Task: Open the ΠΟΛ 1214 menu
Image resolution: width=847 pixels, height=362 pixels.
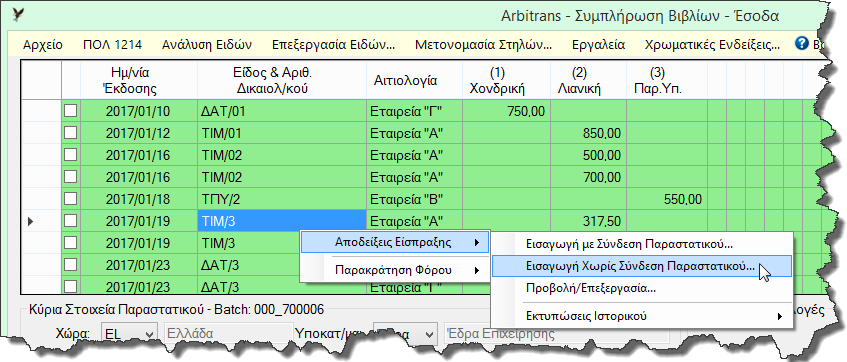Action: point(112,45)
